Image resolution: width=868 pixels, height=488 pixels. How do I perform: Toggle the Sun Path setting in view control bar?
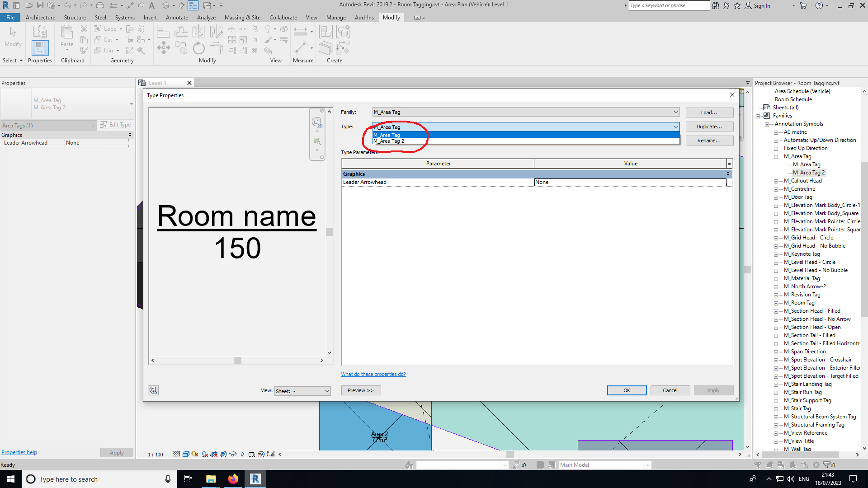coord(195,454)
